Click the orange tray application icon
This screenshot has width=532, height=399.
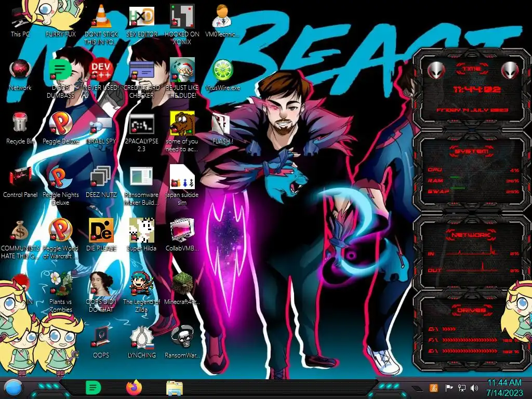click(434, 388)
